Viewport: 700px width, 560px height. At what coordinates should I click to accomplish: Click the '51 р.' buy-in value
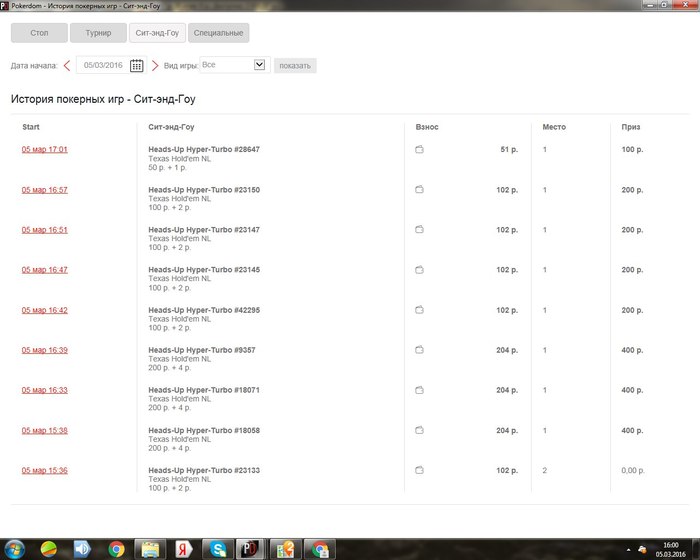[x=509, y=149]
